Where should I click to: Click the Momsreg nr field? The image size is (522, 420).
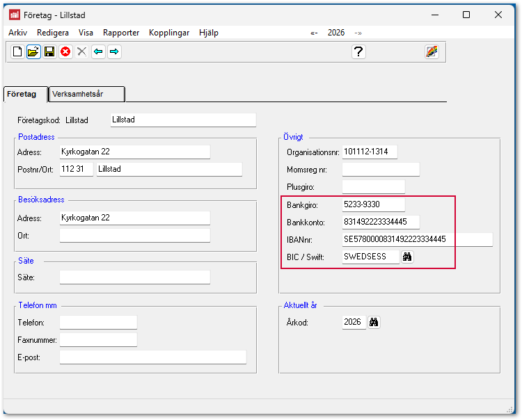(381, 169)
